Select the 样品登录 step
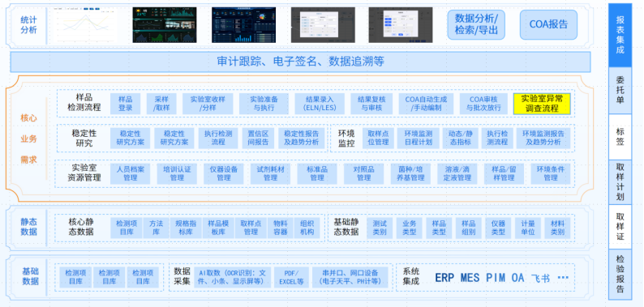 [x=125, y=104]
